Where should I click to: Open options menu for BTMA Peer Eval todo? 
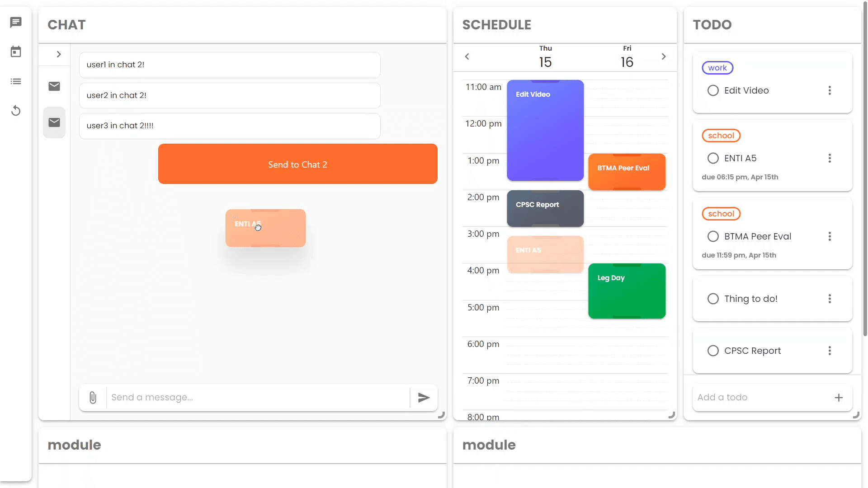pos(829,237)
